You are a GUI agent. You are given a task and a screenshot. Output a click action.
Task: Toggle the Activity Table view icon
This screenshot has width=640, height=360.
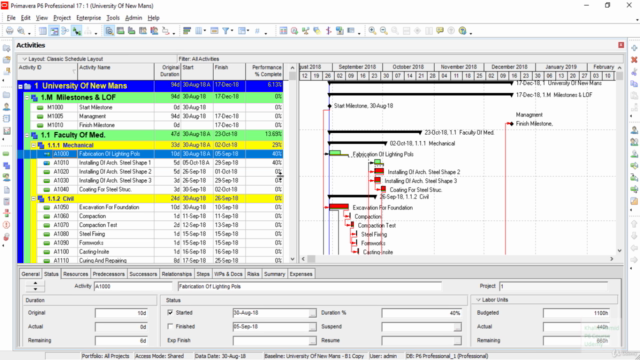[43, 31]
